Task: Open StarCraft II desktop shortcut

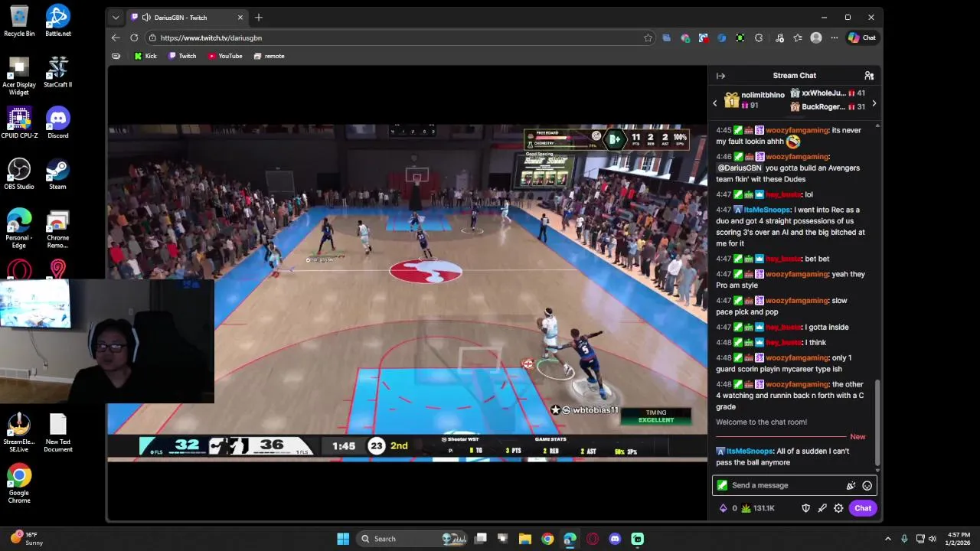Action: [x=57, y=71]
